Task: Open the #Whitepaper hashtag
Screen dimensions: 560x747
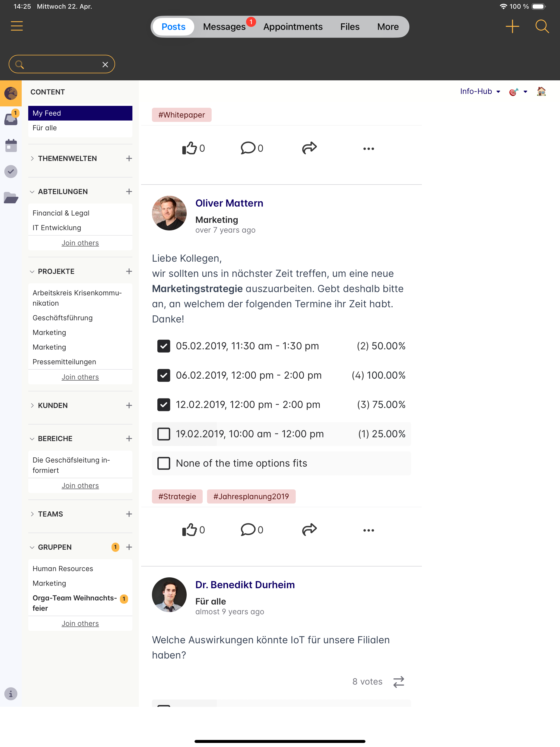Action: pos(182,115)
